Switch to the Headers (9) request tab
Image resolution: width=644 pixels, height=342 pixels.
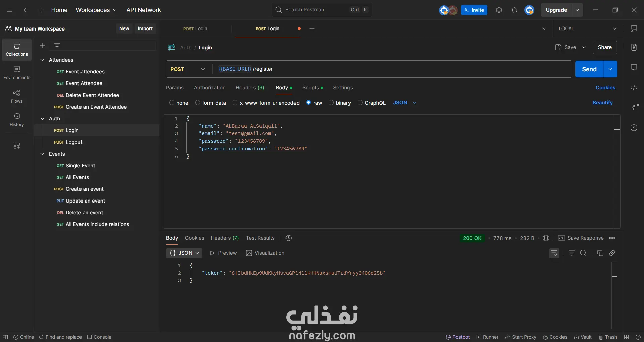click(x=250, y=88)
